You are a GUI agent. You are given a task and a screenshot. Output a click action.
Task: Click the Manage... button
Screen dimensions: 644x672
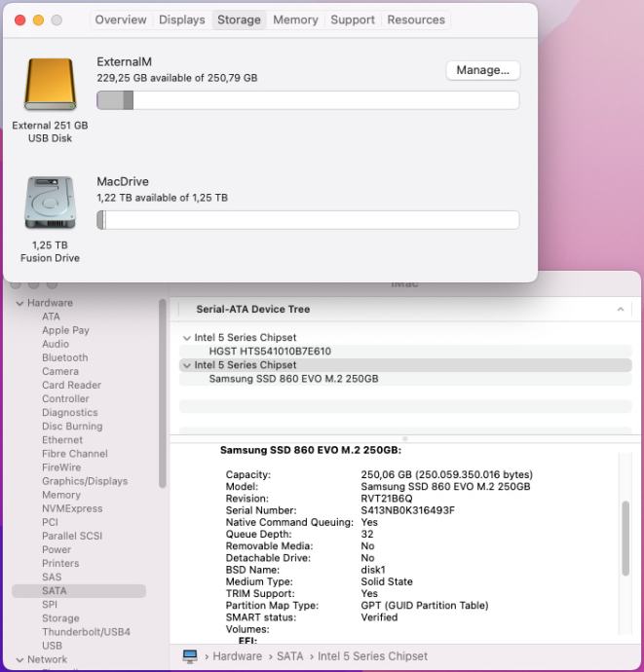pyautogui.click(x=483, y=70)
